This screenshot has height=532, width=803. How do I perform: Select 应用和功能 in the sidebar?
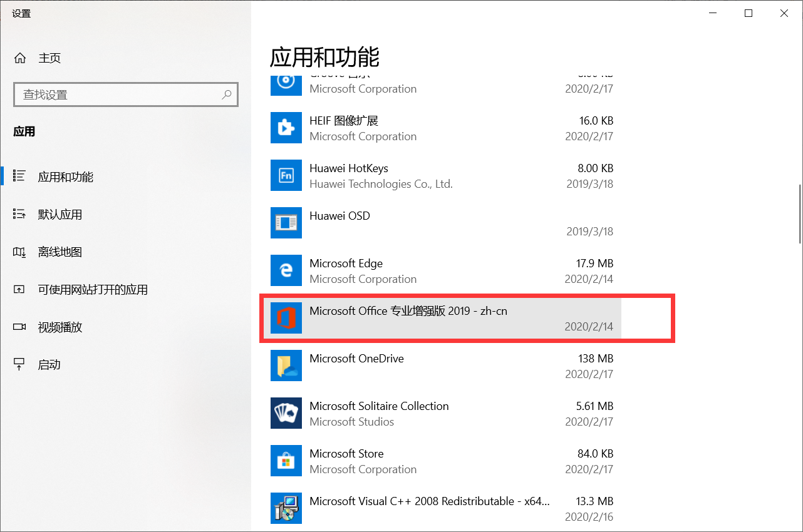125,177
